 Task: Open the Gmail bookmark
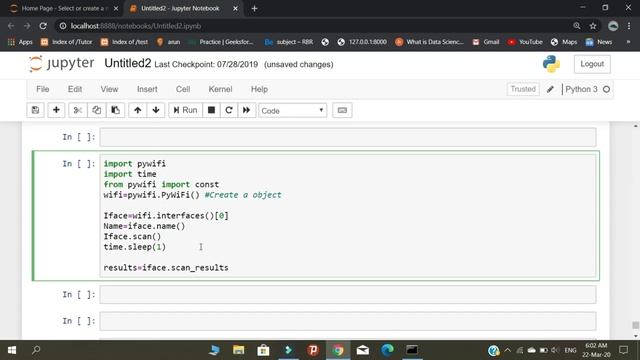point(486,42)
